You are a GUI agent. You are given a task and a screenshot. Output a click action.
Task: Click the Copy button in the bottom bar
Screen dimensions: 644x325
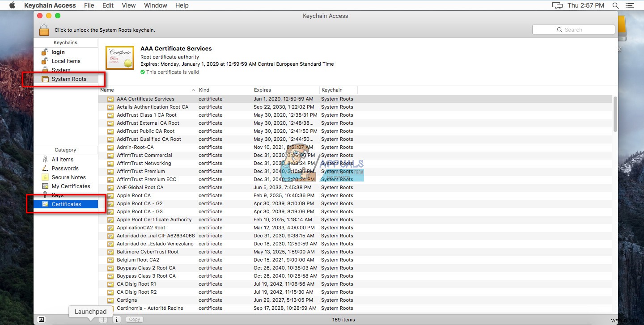(x=135, y=320)
